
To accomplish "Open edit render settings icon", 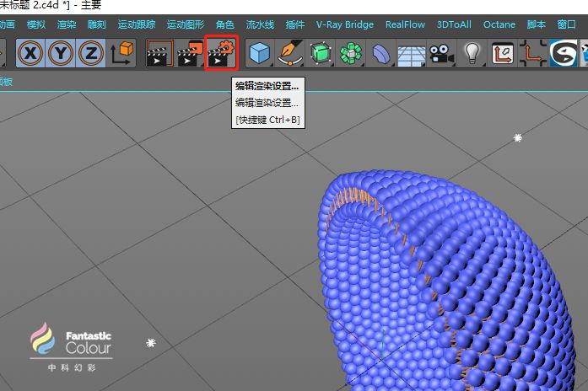I will pyautogui.click(x=222, y=53).
